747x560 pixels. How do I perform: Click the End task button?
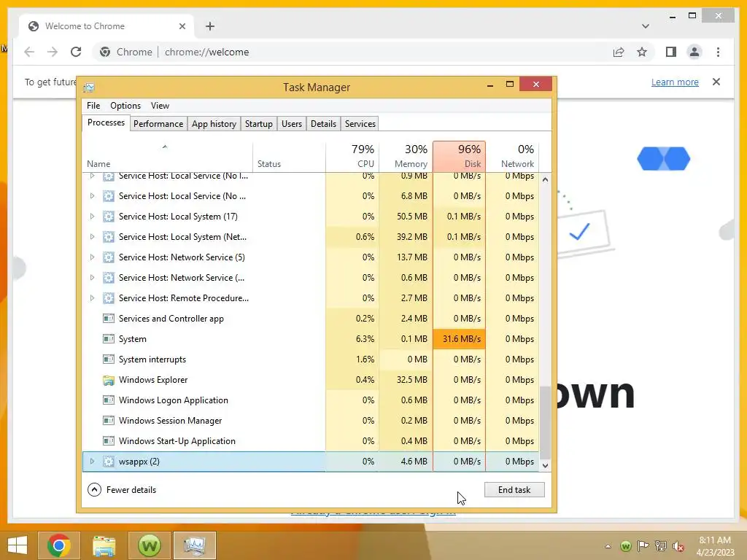514,489
